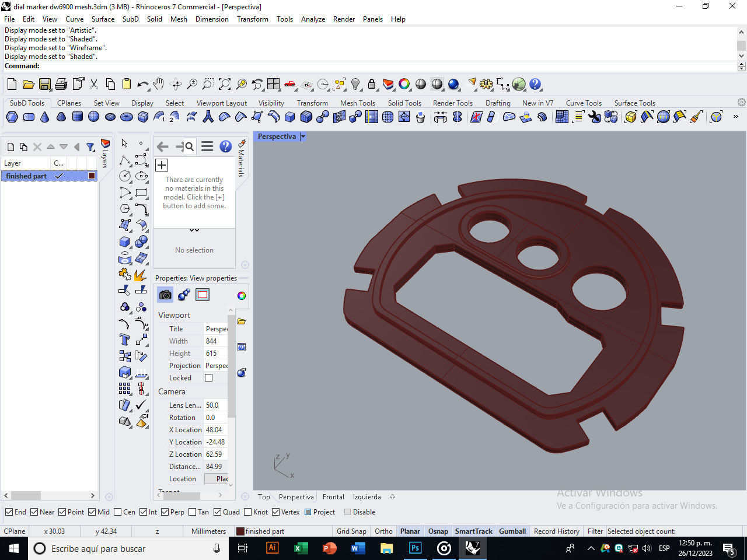Screen dimensions: 747x560
Task: Toggle Ortho in status bar
Action: (383, 531)
